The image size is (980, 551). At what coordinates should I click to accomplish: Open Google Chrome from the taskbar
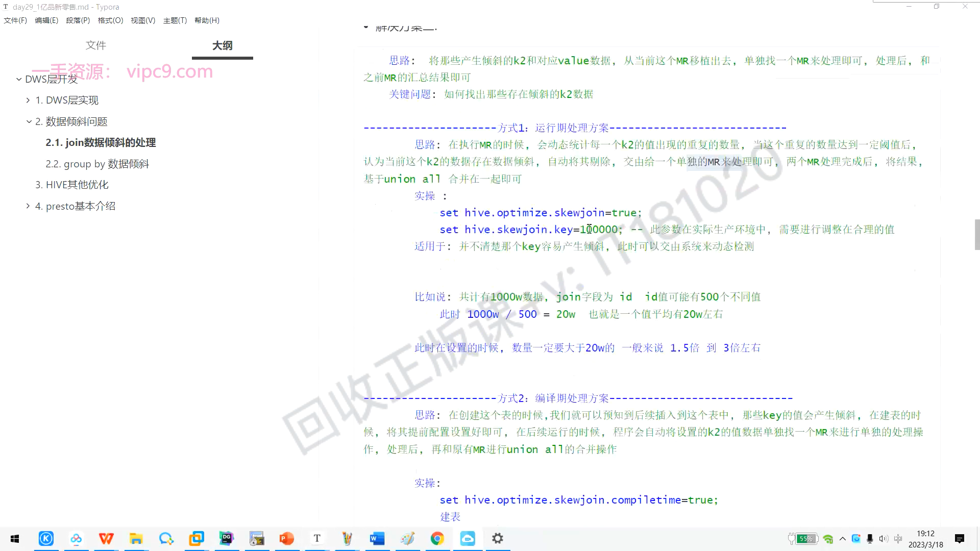(437, 539)
